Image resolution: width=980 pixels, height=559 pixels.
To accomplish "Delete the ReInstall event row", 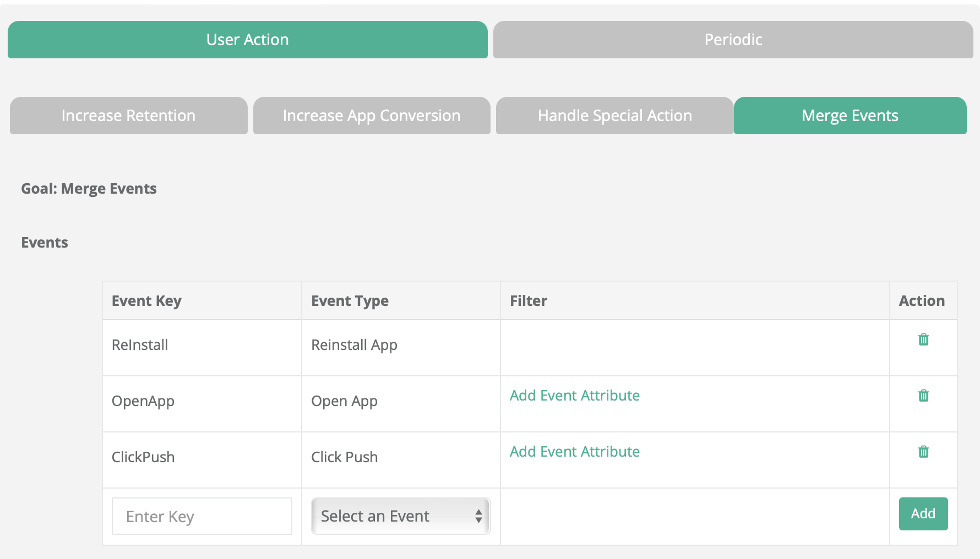I will tap(923, 339).
